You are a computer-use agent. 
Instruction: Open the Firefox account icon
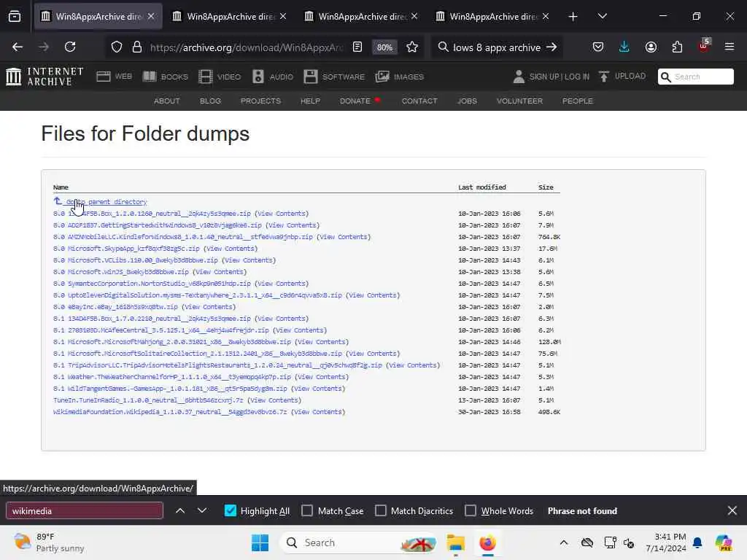coord(651,47)
